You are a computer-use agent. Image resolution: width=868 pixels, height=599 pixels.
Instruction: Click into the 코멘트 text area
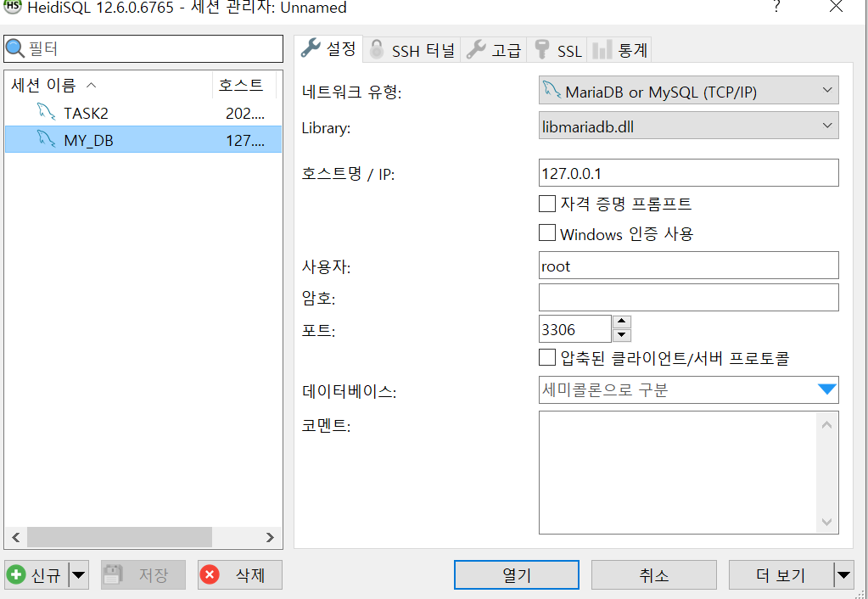678,473
